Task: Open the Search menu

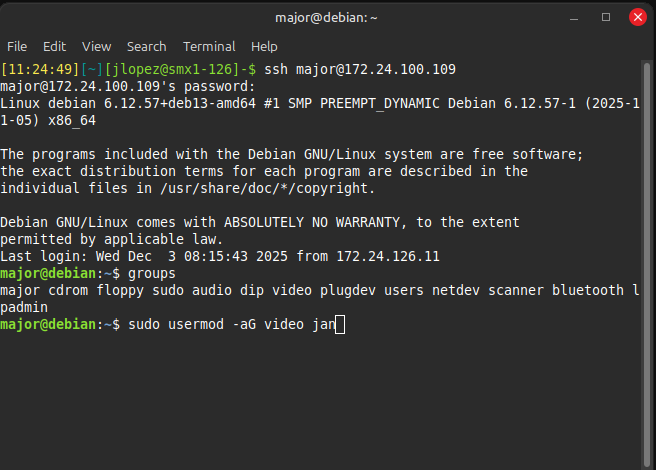Action: tap(147, 46)
